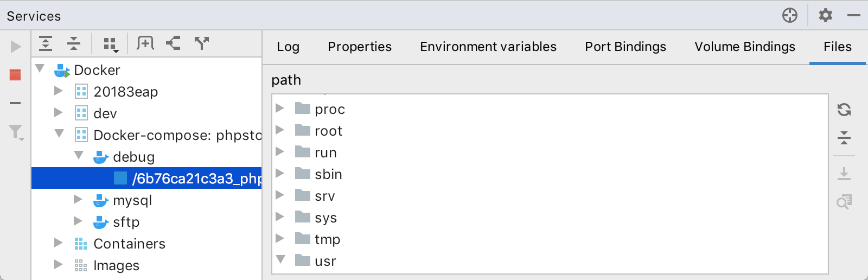Viewport: 868px width, 280px height.
Task: Open the Environment variables tab
Action: coord(488,47)
